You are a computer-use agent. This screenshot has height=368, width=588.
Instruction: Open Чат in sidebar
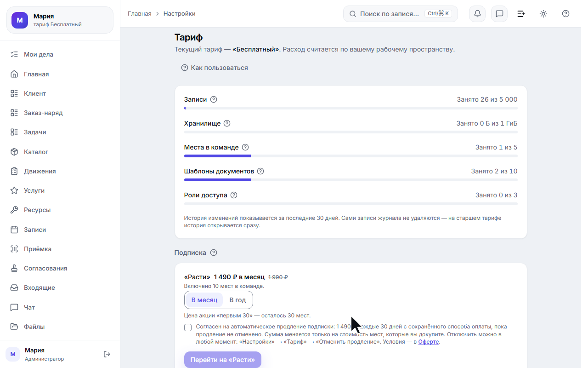pos(60,307)
